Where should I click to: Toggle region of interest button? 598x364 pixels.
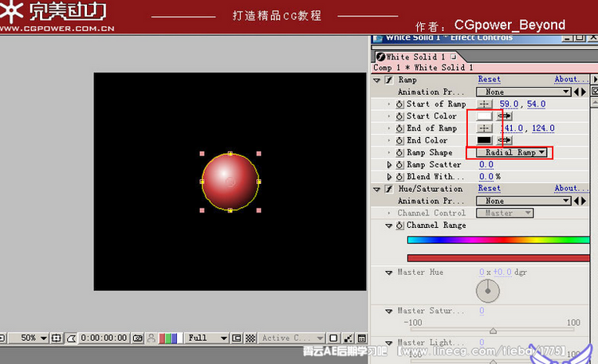(x=237, y=338)
